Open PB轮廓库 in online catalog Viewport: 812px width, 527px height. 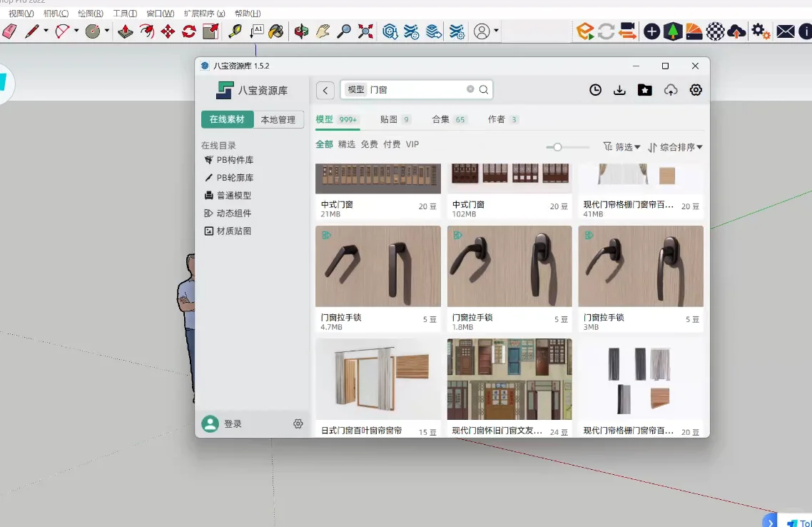tap(229, 178)
